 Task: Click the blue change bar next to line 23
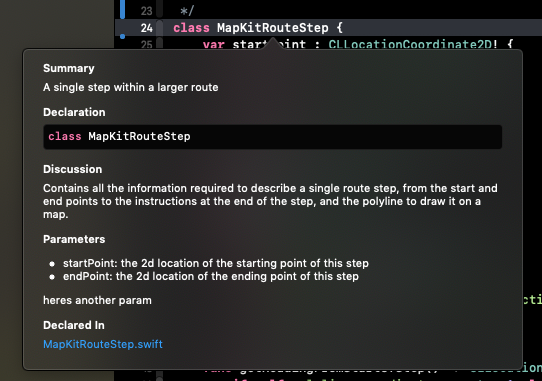click(122, 9)
